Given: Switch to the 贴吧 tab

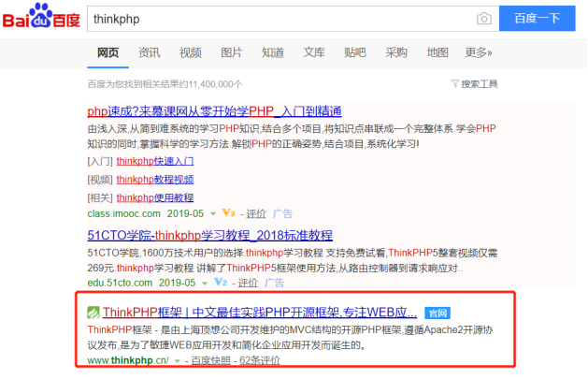Looking at the screenshot, I should (354, 52).
